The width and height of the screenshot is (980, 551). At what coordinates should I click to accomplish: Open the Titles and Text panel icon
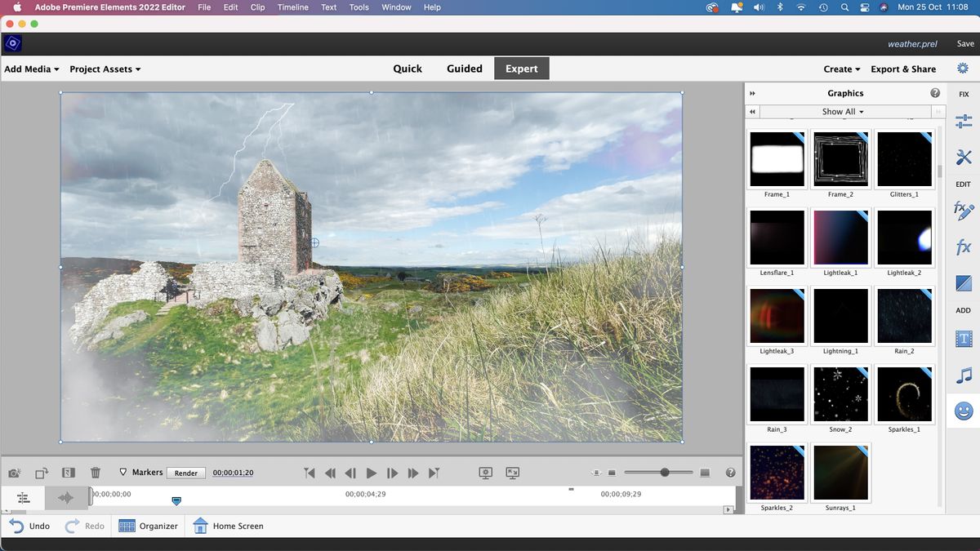(x=963, y=338)
